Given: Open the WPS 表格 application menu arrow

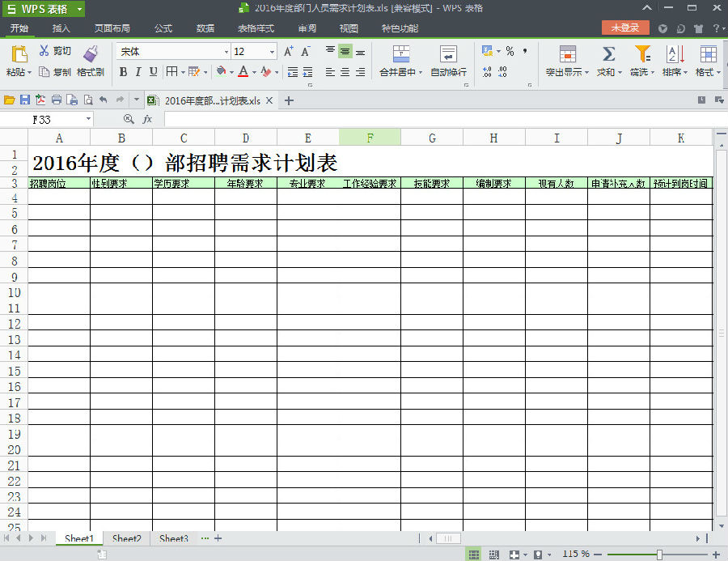Looking at the screenshot, I should (x=80, y=9).
